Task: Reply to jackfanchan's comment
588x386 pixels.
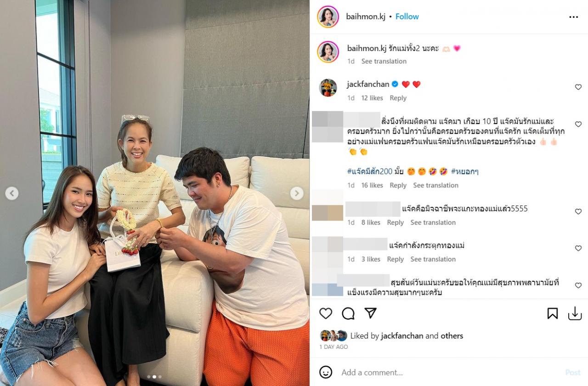Action: 398,98
